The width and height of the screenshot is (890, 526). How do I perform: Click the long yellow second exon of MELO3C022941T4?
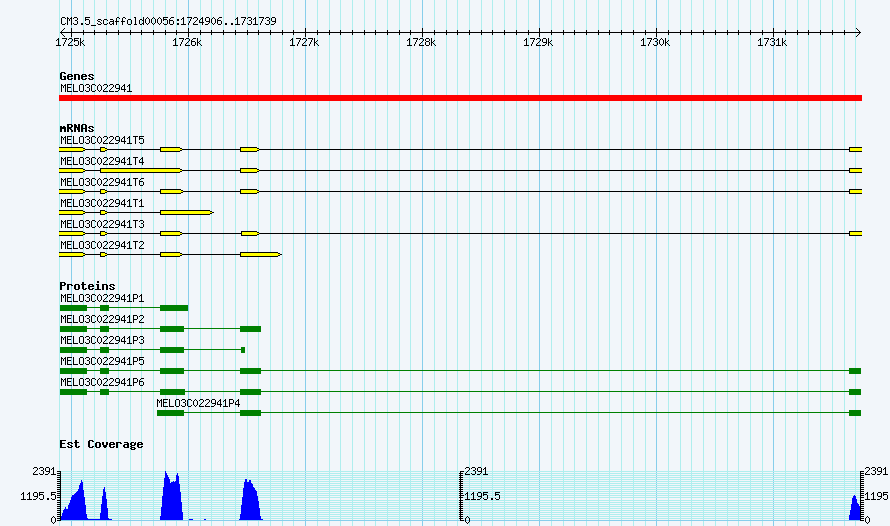coord(141,170)
